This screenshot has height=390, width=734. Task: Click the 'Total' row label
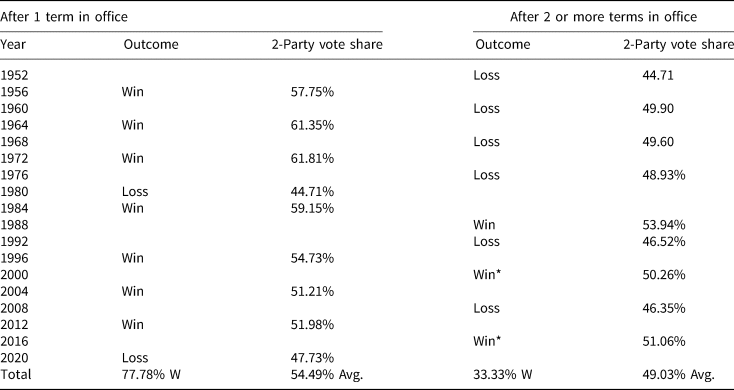click(x=15, y=375)
